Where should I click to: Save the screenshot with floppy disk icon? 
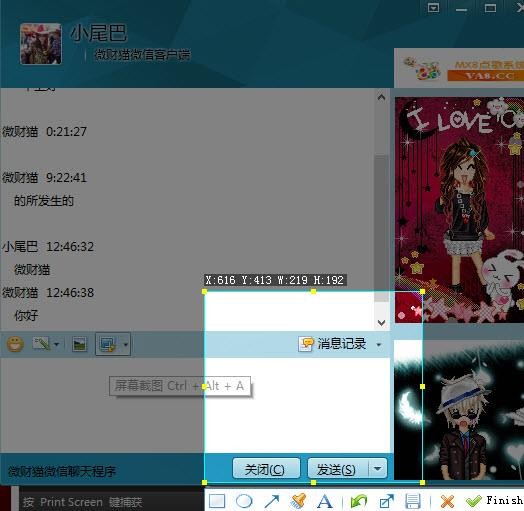click(413, 501)
